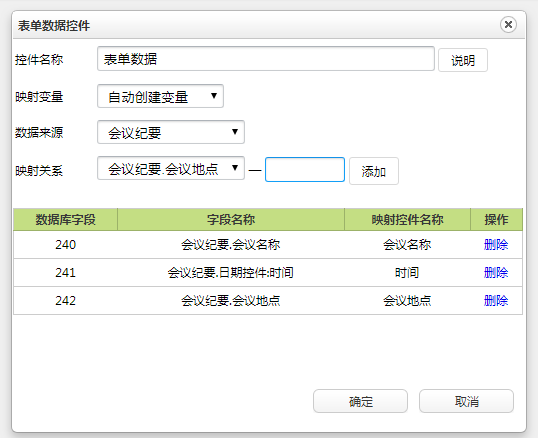Click the 映射控件名称 column header
Image resolution: width=538 pixels, height=438 pixels.
click(x=407, y=220)
